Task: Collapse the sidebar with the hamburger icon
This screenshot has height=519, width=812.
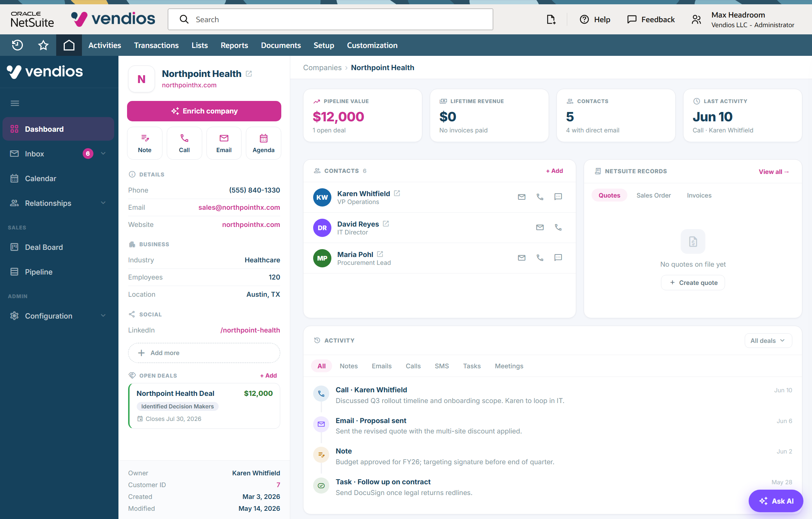Action: pyautogui.click(x=15, y=103)
